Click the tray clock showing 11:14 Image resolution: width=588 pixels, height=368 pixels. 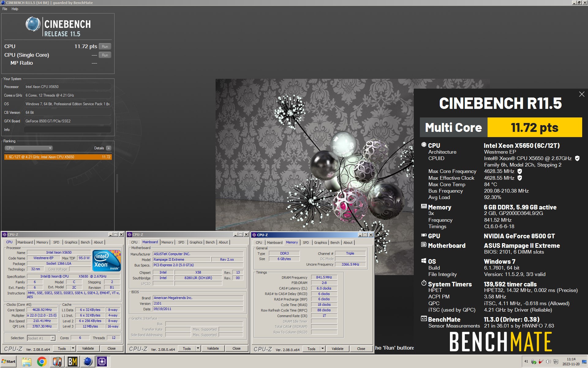pyautogui.click(x=571, y=362)
